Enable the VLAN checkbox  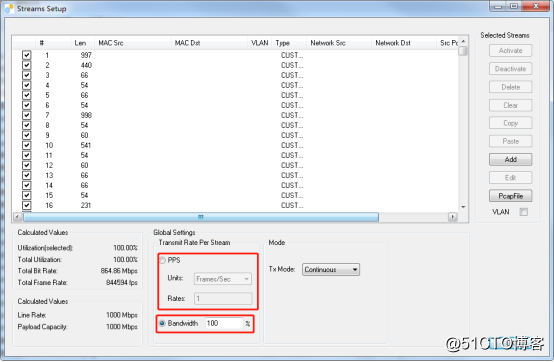point(524,212)
